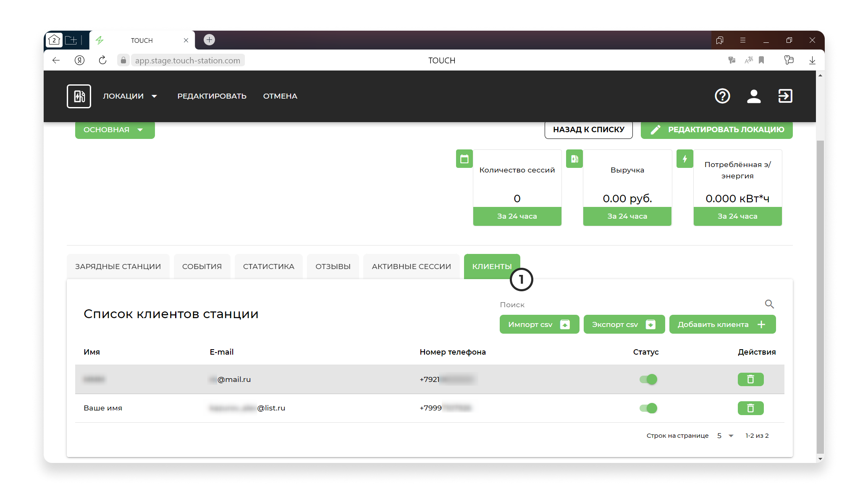Viewport: 868px width, 494px height.
Task: Toggle status of Ваше имя client
Action: [648, 408]
